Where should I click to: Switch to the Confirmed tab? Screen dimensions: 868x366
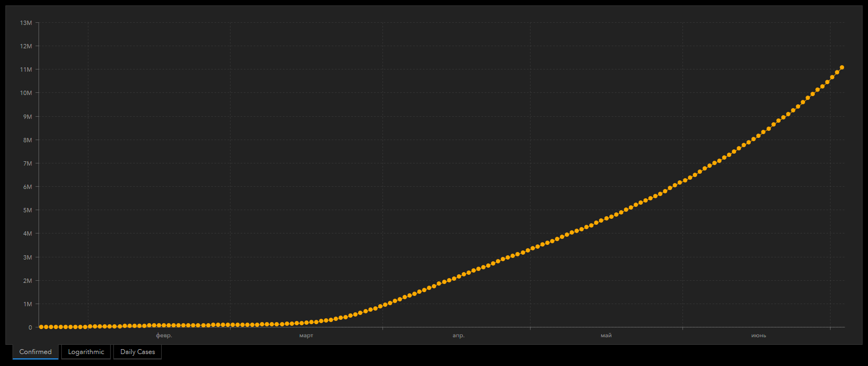[x=35, y=352]
